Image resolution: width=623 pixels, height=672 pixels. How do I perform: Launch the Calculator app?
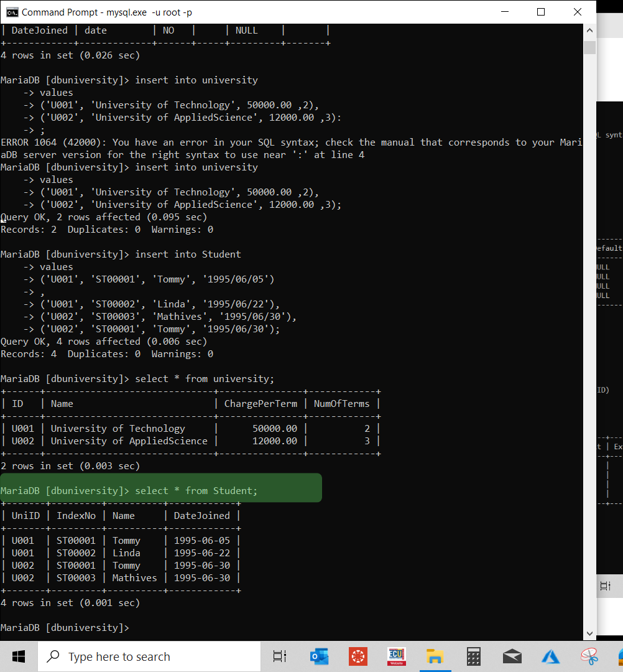coord(473,656)
